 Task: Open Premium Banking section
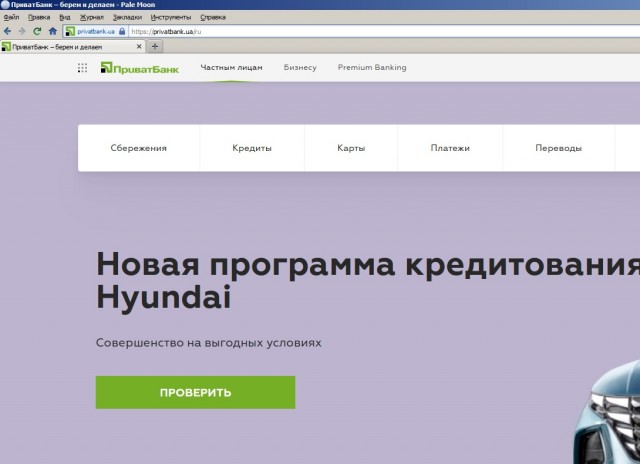[372, 67]
